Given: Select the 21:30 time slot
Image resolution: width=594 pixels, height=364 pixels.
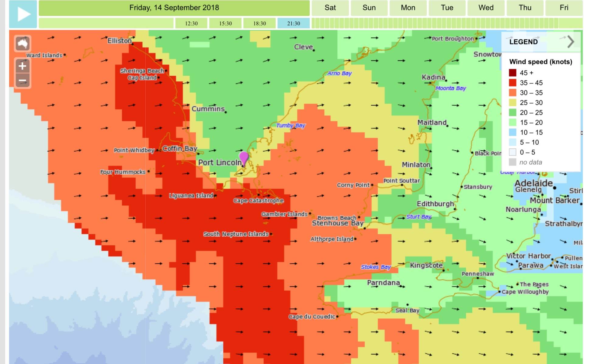Looking at the screenshot, I should (294, 23).
